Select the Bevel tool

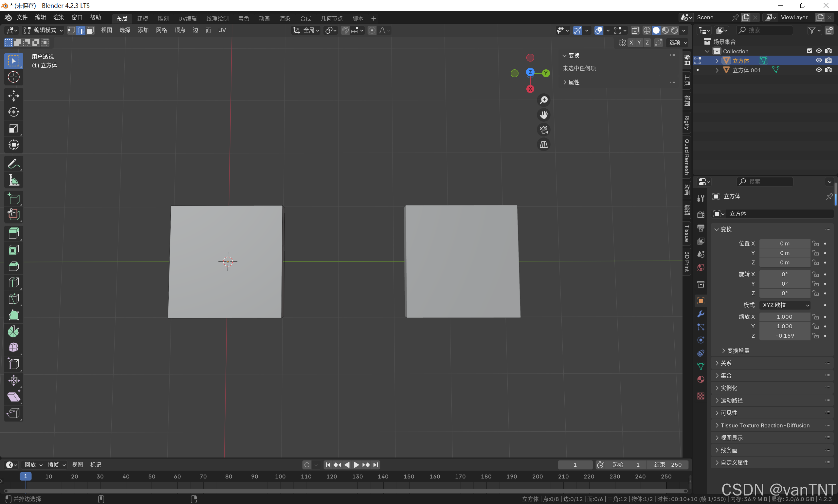point(14,266)
